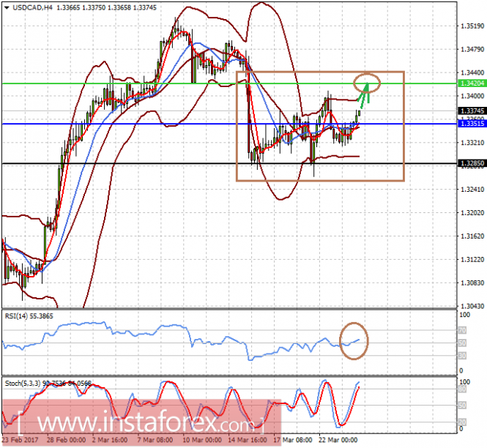Viewport: 487px width, 448px height.
Task: Select the black 1.33745 current price label
Action: [472, 111]
